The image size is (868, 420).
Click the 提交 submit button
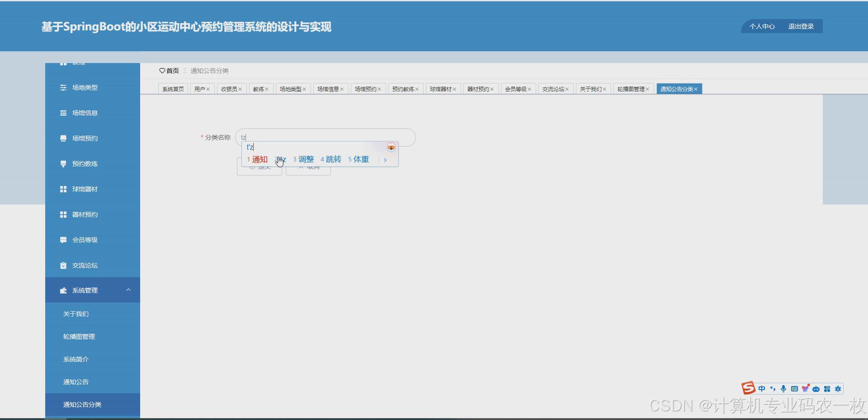click(x=259, y=167)
